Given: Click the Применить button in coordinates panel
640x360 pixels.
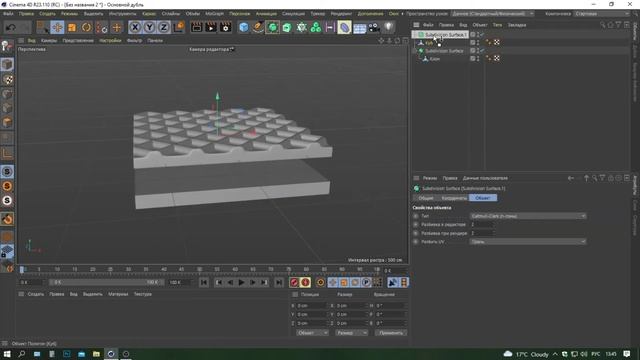Looking at the screenshot, I should (391, 333).
